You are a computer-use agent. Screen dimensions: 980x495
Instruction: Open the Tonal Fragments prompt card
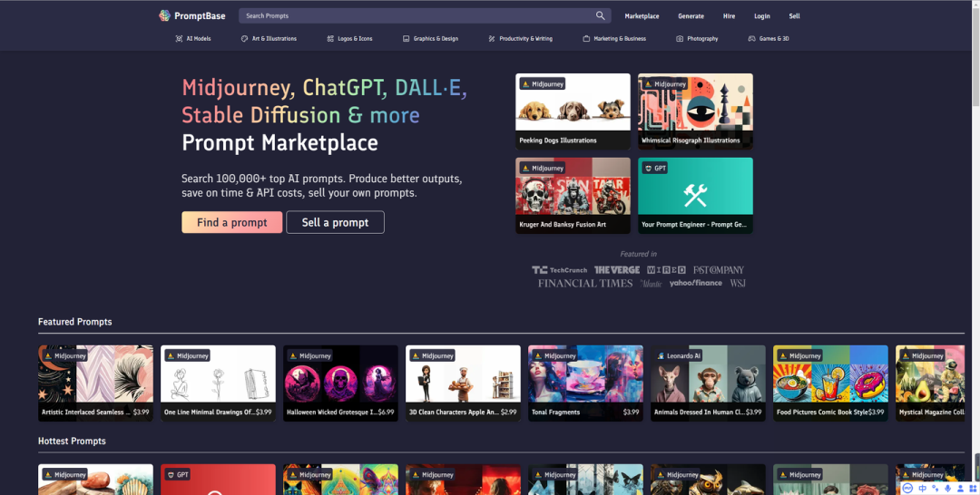coord(585,383)
